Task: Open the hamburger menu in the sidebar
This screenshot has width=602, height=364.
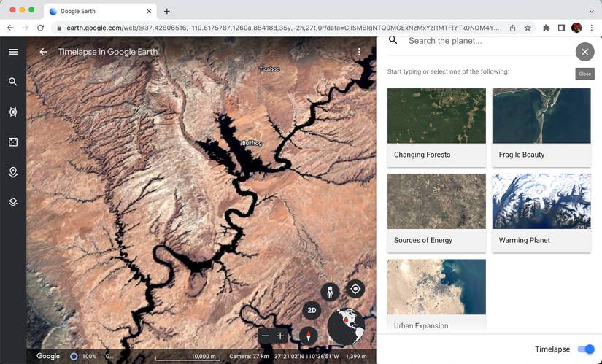Action: 13,52
